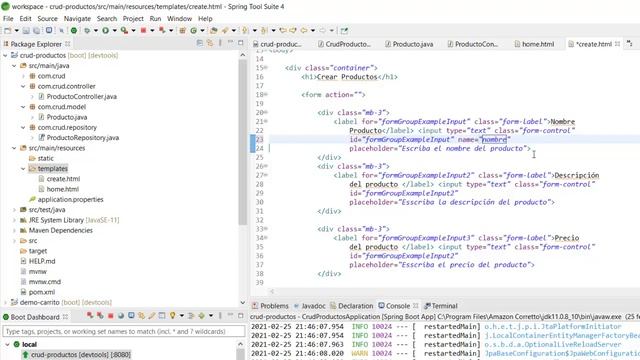Click the Coverage run icon in toolbar
Image resolution: width=640 pixels, height=360 pixels.
[x=124, y=31]
